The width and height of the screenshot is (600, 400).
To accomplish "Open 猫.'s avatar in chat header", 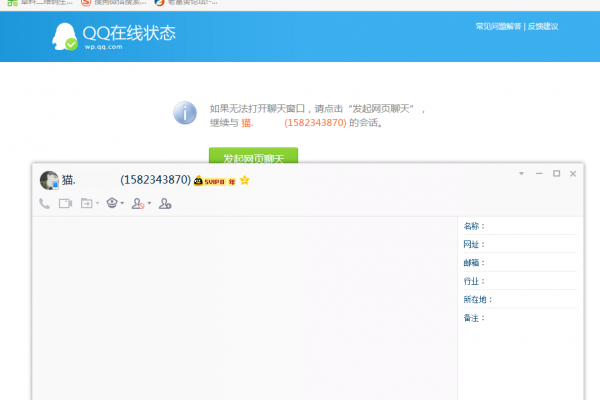I will 49,180.
